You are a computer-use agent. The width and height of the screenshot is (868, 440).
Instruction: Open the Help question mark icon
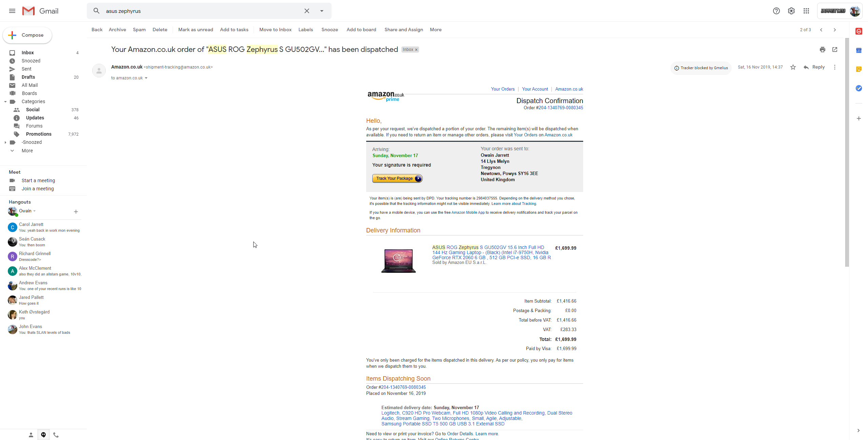click(x=776, y=11)
